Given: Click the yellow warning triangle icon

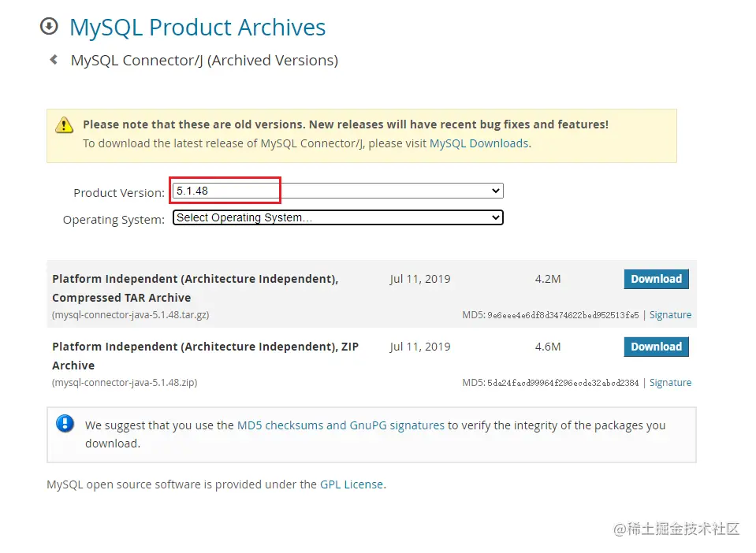Looking at the screenshot, I should 64,124.
